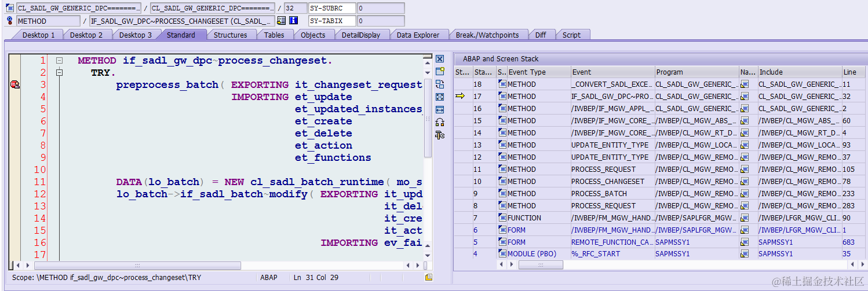This screenshot has width=868, height=291.
Task: Click the status bar icon right of Ln/Col
Action: pos(429,278)
